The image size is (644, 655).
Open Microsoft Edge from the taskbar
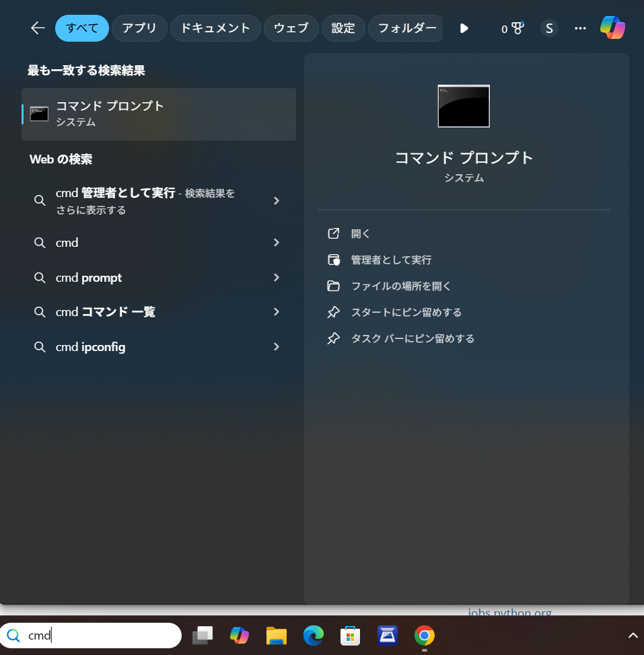pos(314,635)
